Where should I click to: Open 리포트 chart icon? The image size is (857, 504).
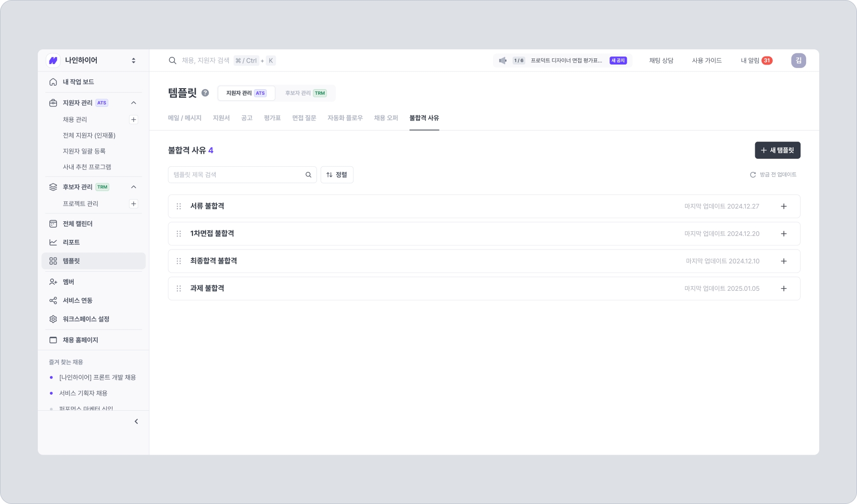[53, 242]
